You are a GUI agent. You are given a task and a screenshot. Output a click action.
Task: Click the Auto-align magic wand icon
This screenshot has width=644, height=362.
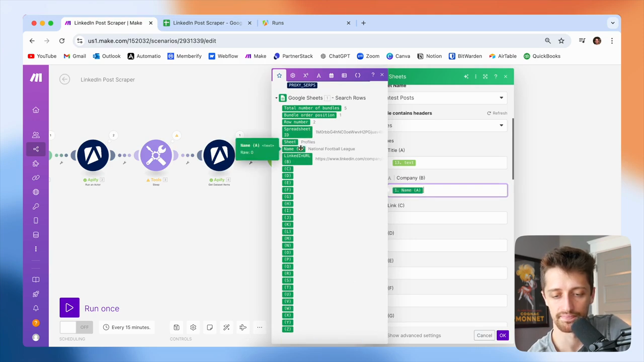[226, 327]
